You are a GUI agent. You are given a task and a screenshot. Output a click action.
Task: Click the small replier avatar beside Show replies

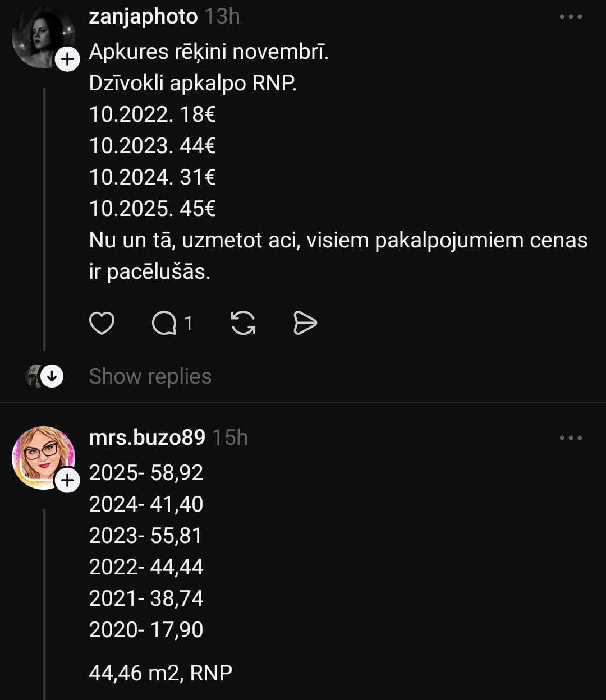pyautogui.click(x=35, y=376)
